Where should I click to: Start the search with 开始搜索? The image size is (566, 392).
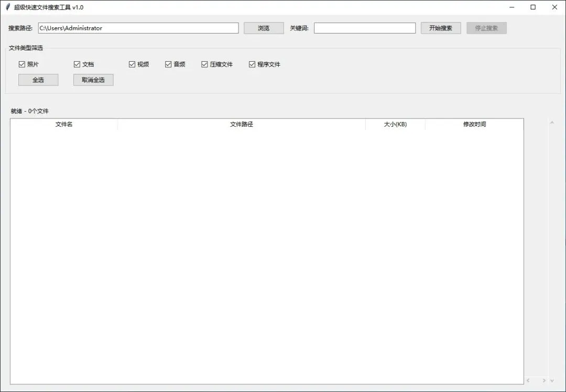click(441, 28)
